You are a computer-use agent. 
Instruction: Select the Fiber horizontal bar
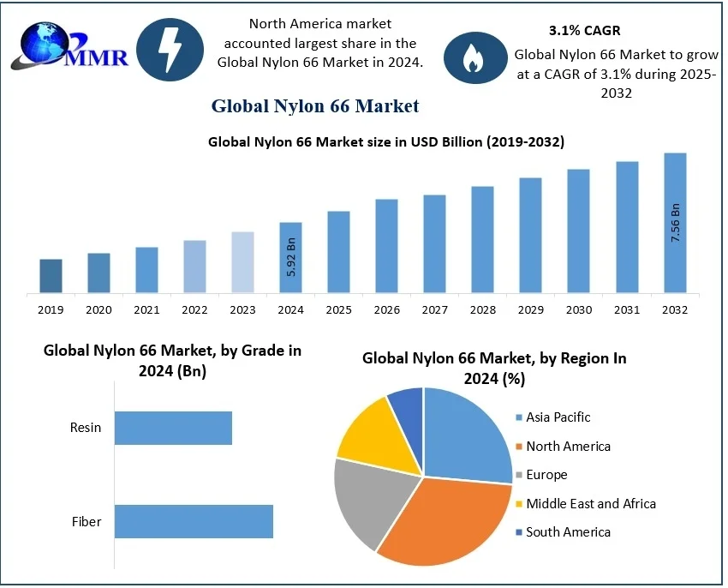(x=194, y=521)
